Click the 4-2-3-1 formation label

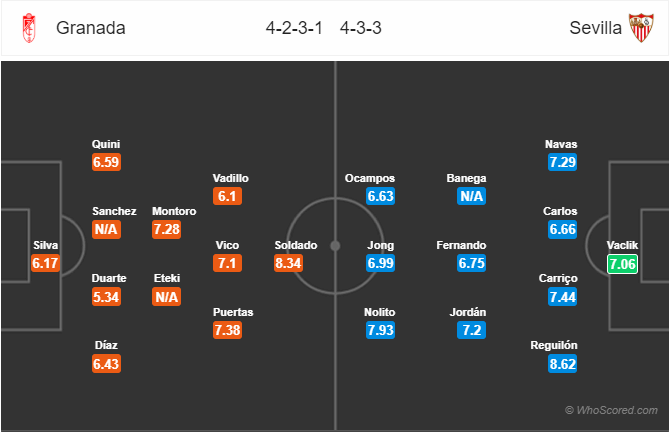294,28
